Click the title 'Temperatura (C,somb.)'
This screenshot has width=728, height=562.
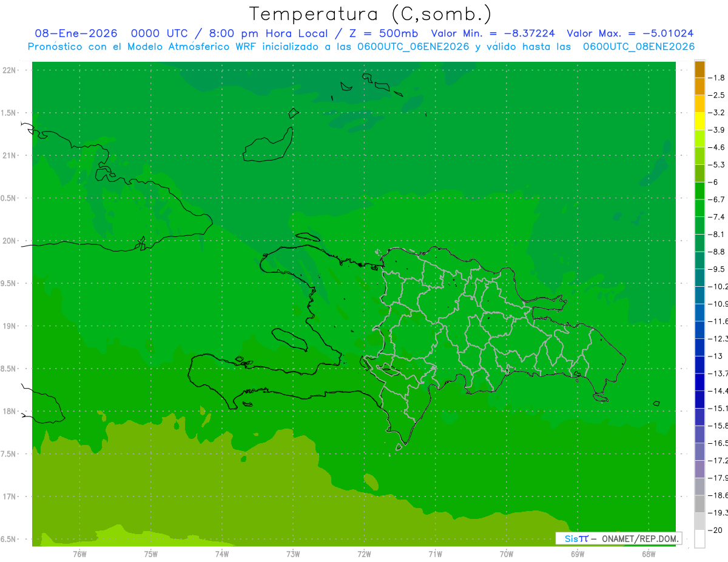(371, 14)
